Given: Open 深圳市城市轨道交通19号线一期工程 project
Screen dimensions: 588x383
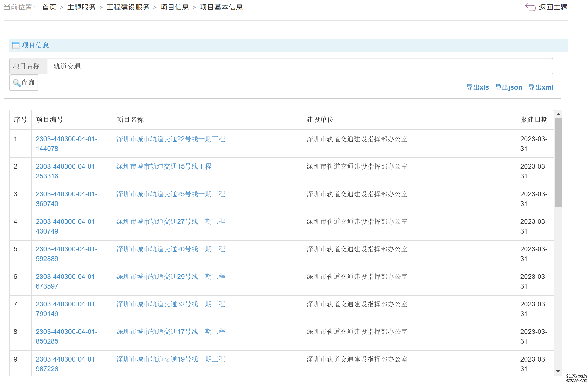Looking at the screenshot, I should coord(171,359).
